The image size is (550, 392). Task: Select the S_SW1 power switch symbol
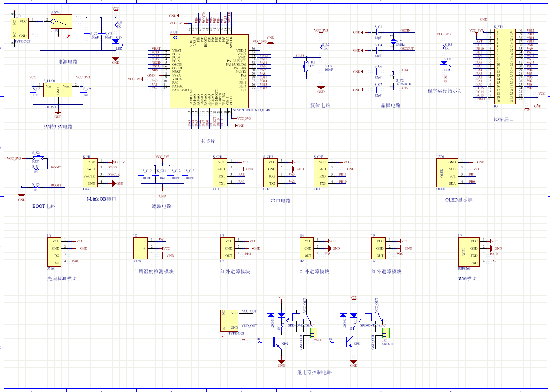click(x=61, y=21)
